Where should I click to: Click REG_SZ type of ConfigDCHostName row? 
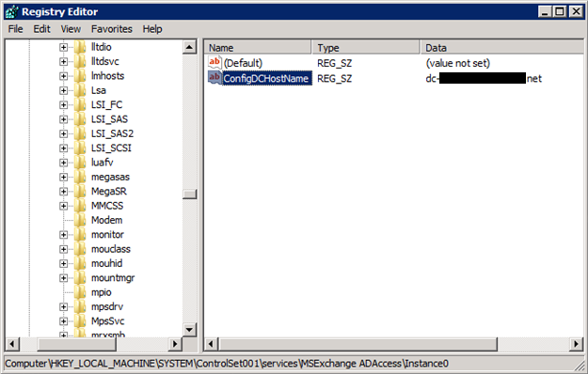[x=335, y=78]
